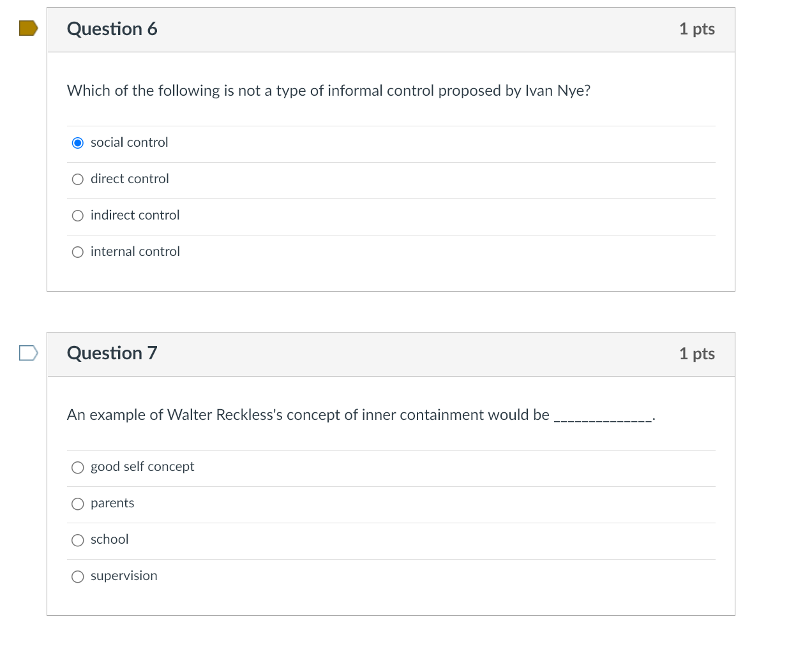Select the "internal control" radio option
Image resolution: width=812 pixels, height=649 pixels.
click(x=78, y=252)
